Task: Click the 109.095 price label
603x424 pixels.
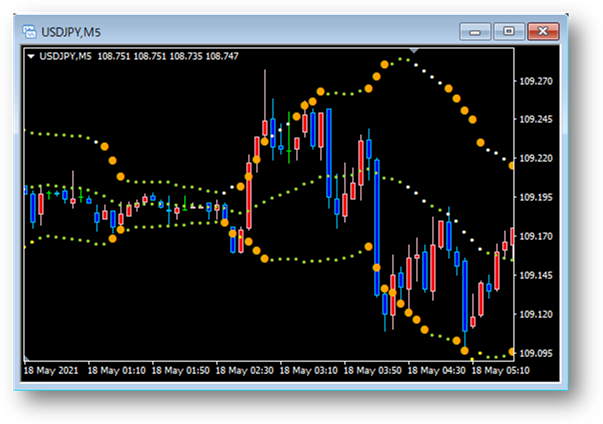Action: (536, 353)
